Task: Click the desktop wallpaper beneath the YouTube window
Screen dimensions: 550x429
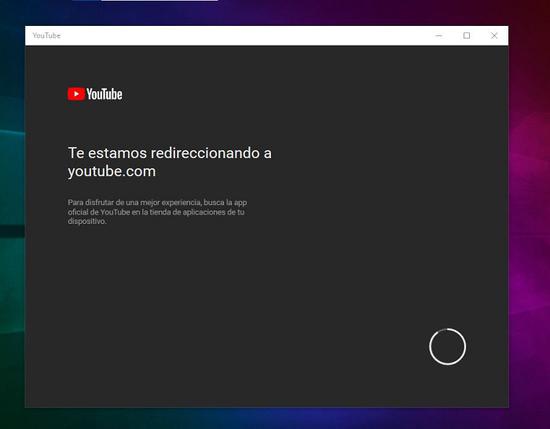Action: coord(267,418)
